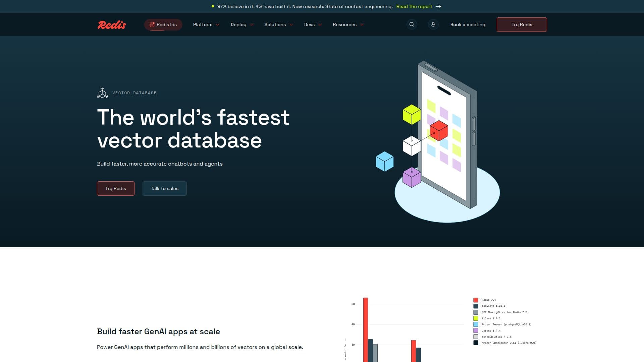Click the Redis 7.4 red legend swatch

point(476,300)
